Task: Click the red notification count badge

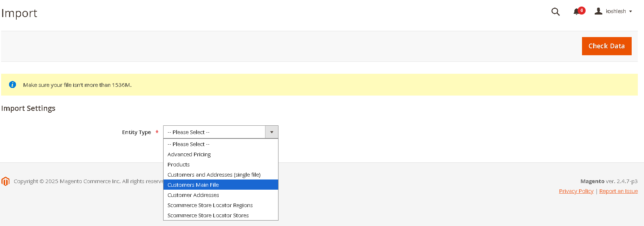Action: [x=582, y=10]
